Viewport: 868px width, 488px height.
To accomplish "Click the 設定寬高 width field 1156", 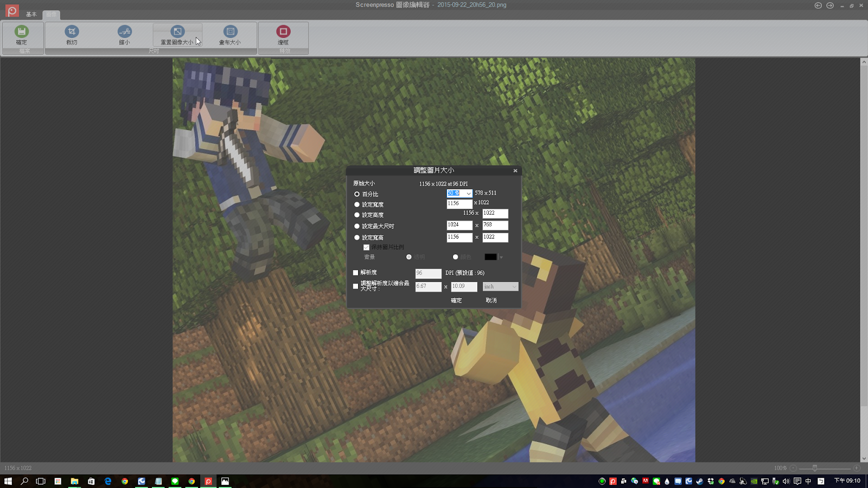I will [x=459, y=237].
